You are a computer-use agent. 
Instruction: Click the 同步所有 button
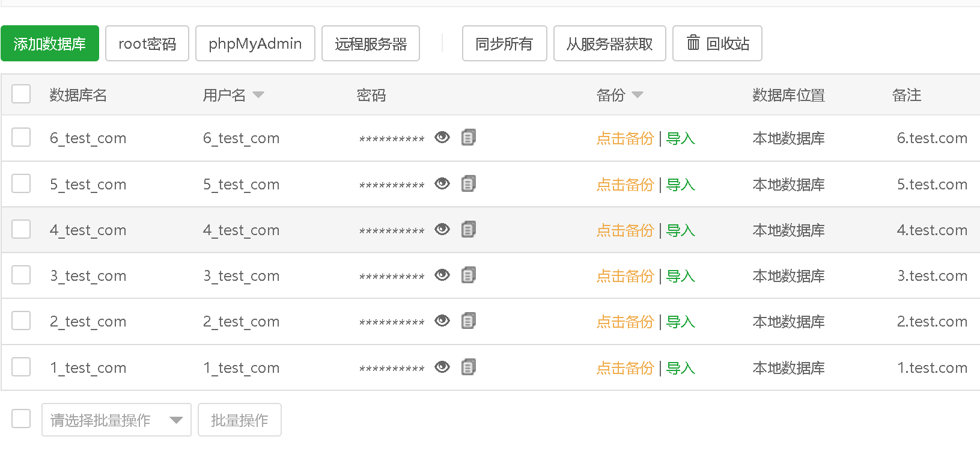click(x=504, y=43)
